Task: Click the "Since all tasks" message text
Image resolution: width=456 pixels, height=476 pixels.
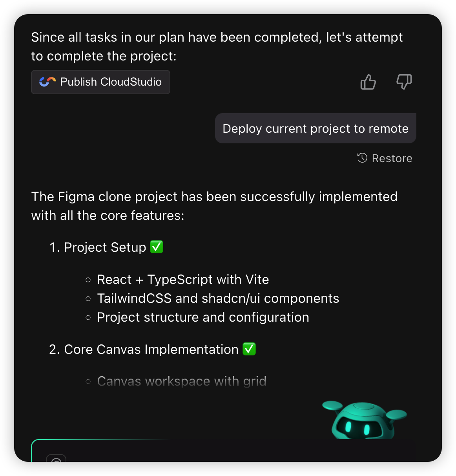Action: (217, 46)
